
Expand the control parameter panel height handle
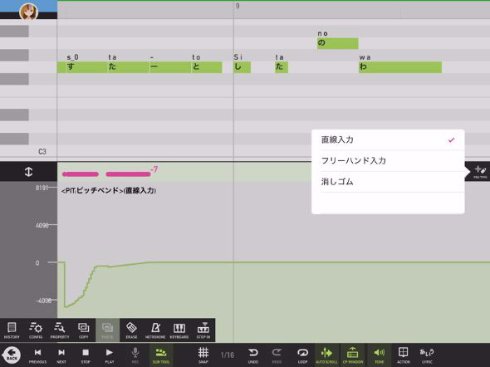[x=28, y=172]
